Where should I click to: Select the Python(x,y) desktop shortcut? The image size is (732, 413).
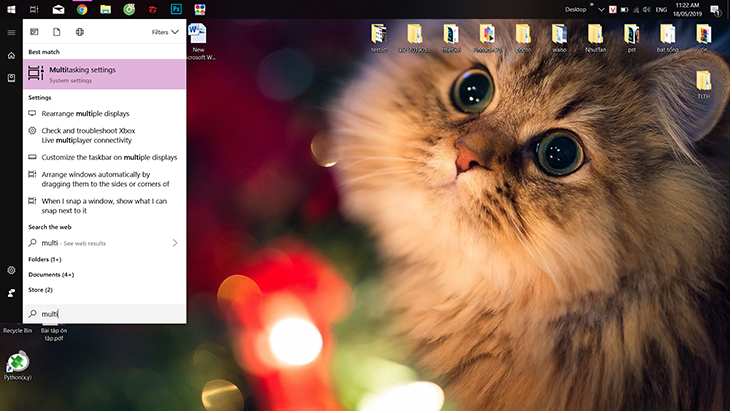click(x=18, y=366)
